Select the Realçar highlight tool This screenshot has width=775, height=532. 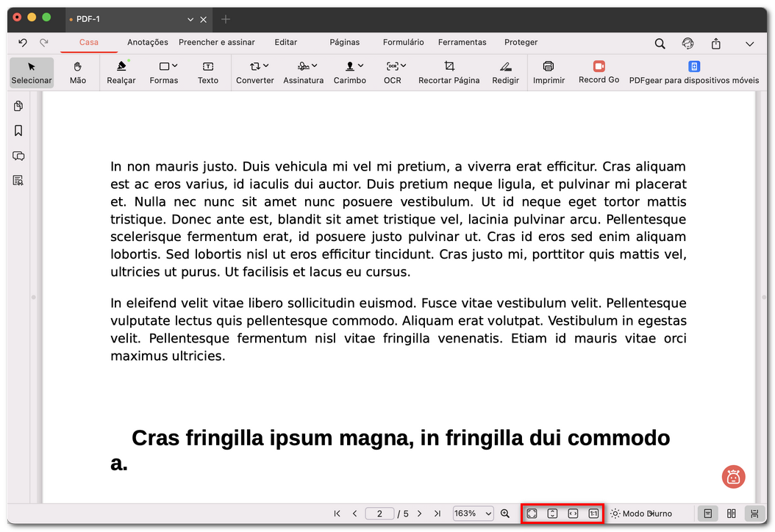[121, 73]
